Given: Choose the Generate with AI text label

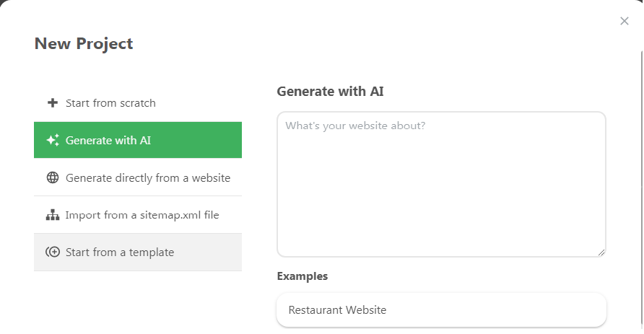Looking at the screenshot, I should coord(108,141).
